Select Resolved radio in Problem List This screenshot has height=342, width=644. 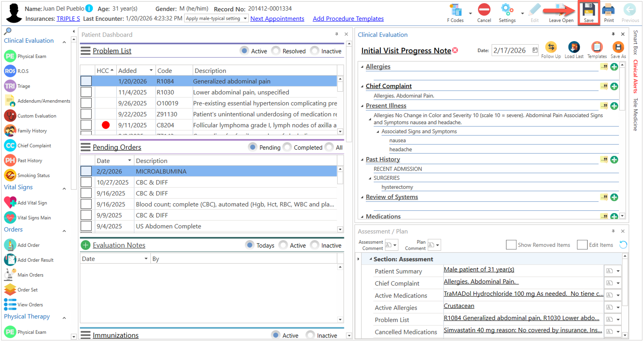click(276, 51)
